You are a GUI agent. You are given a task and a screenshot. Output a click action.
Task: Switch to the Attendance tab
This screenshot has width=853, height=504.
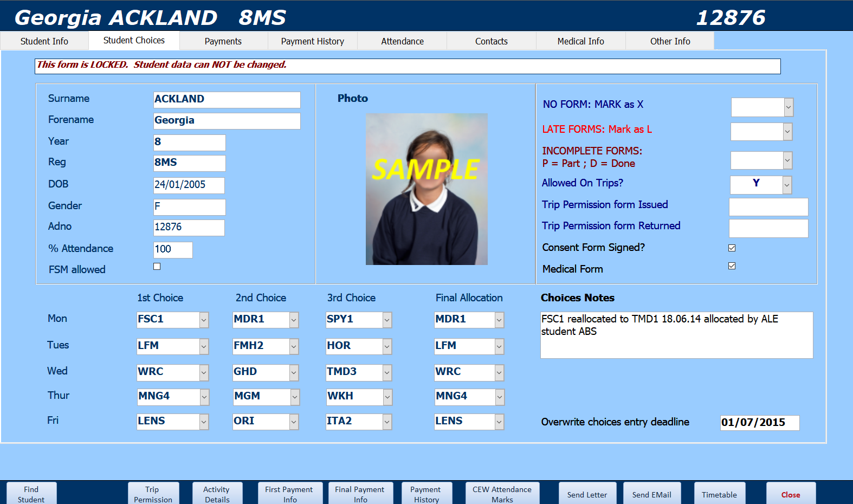coord(403,41)
